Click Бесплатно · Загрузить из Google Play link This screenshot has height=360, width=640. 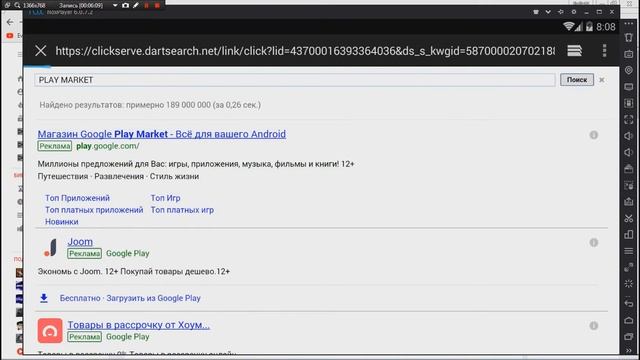coord(130,298)
